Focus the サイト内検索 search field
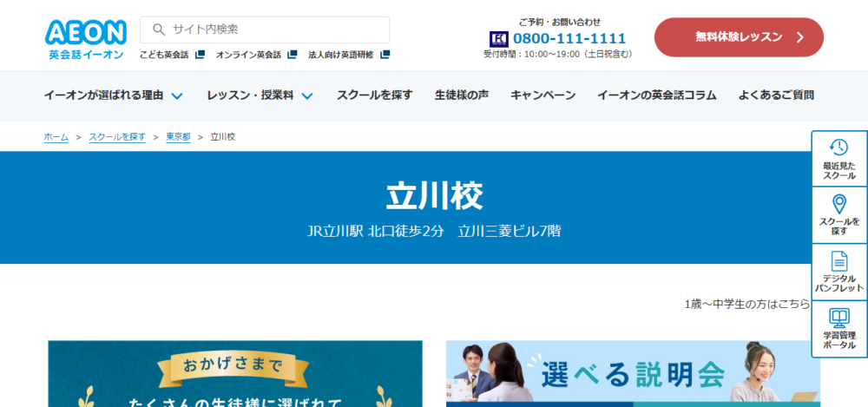 (x=265, y=30)
